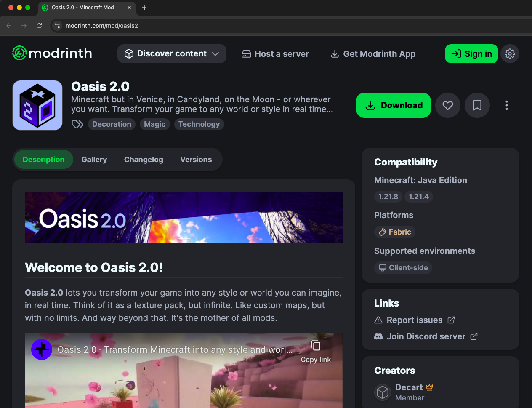Bookmark the mod with save icon

(477, 105)
